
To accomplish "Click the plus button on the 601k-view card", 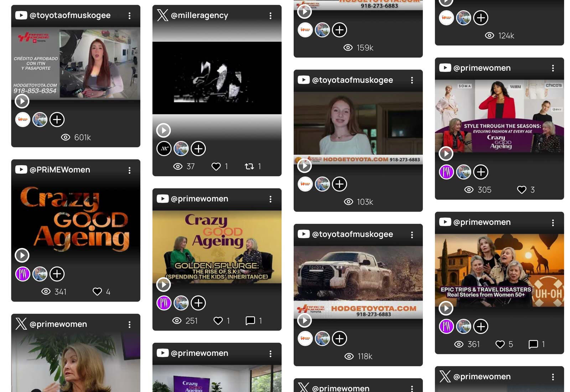I will coord(57,119).
